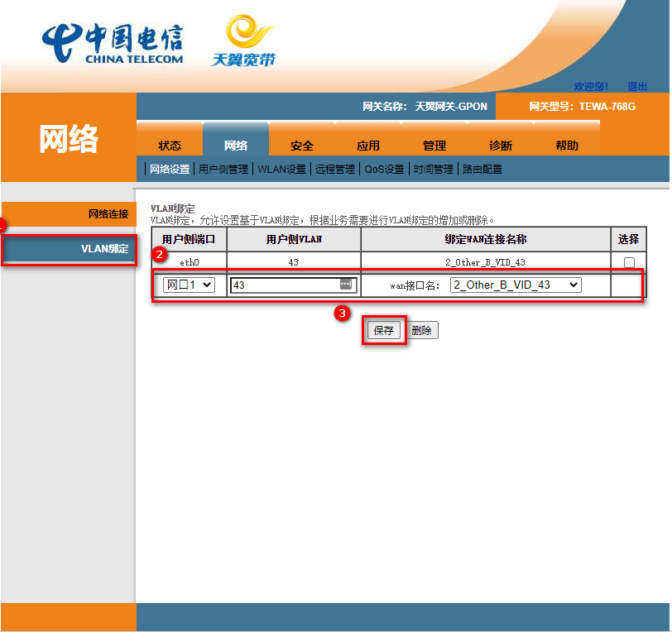Click the 保存 button
672x632 pixels.
pos(383,330)
